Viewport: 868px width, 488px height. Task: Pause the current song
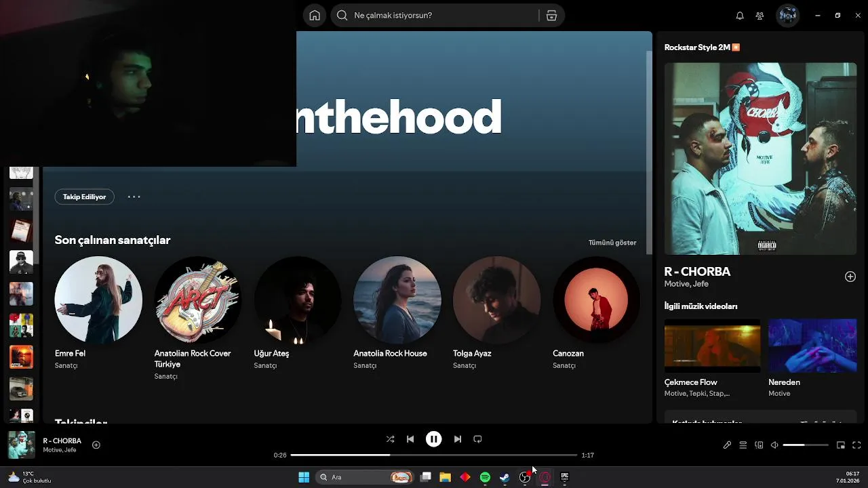coord(434,439)
